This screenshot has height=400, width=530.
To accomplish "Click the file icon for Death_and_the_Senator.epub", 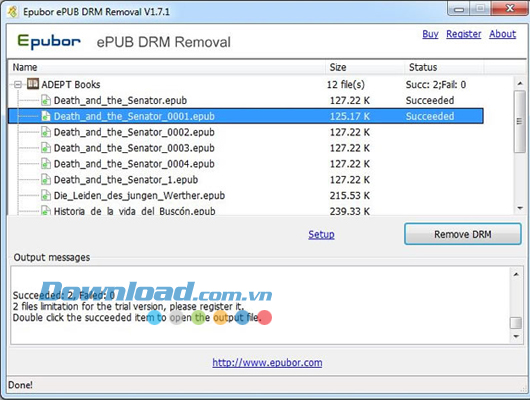I will point(46,100).
